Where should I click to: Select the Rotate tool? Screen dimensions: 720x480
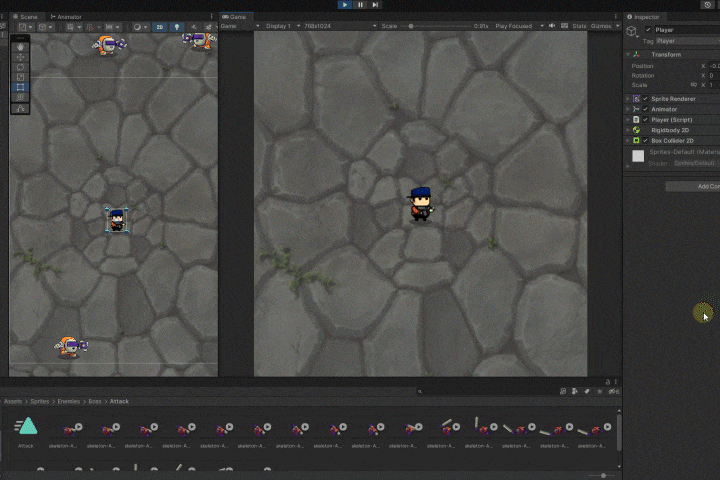(20, 67)
